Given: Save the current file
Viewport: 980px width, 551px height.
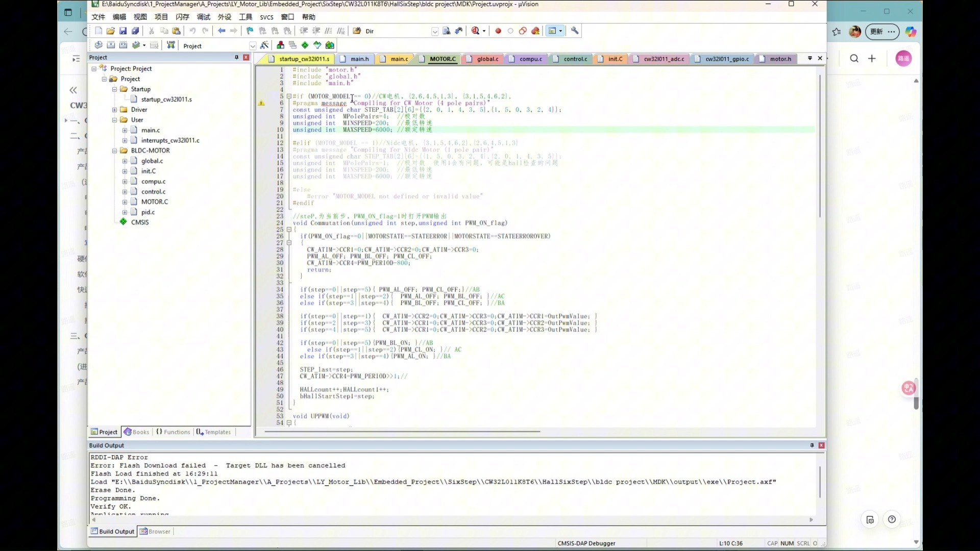Looking at the screenshot, I should coord(123,31).
